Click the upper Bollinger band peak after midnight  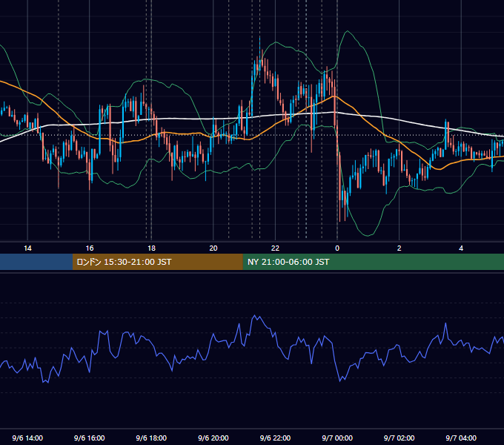347,31
